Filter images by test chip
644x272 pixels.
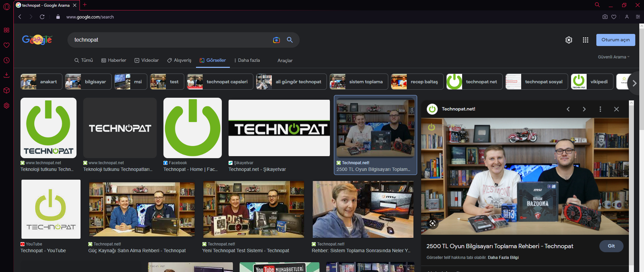click(167, 82)
